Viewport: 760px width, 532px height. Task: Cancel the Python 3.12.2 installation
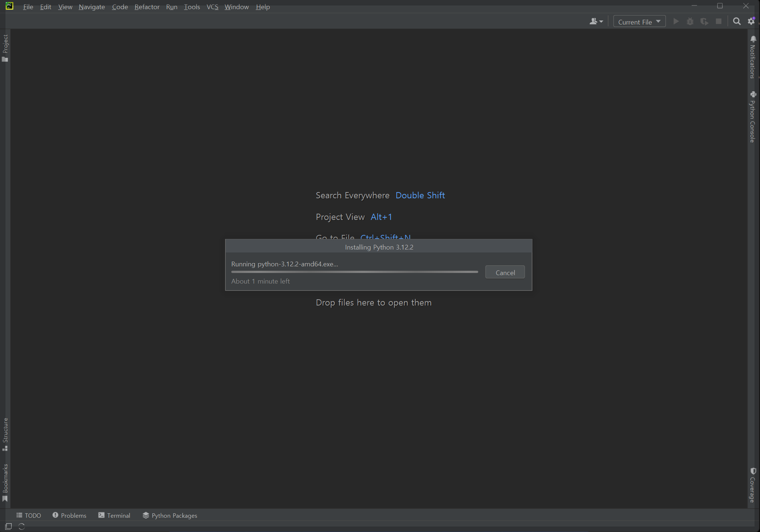tap(505, 272)
